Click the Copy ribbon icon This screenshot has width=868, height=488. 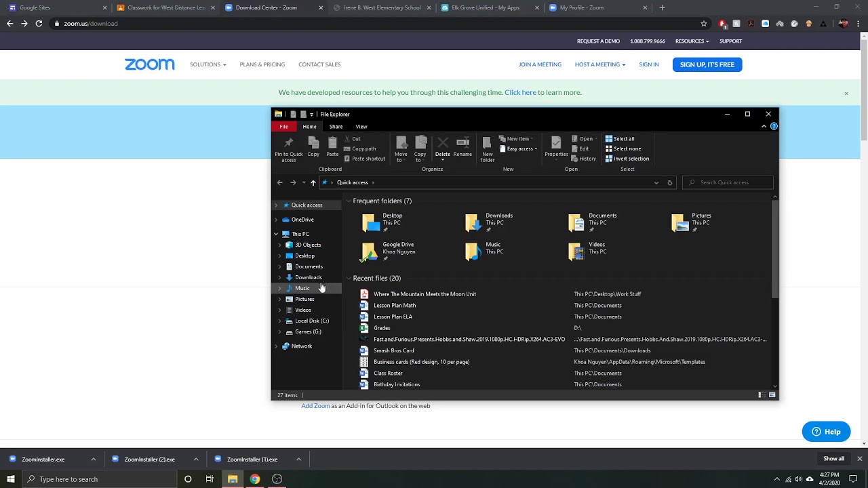pos(313,146)
